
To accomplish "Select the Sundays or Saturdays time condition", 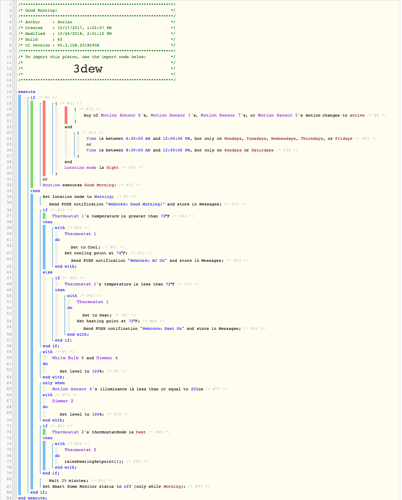I will click(x=180, y=150).
